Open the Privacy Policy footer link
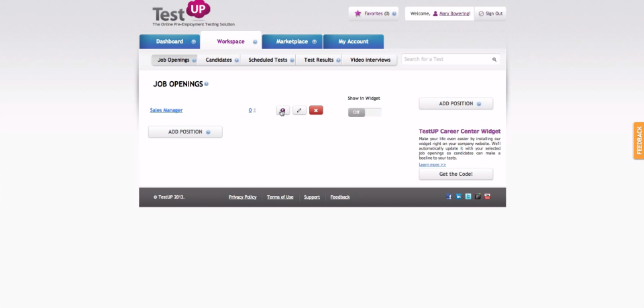644x308 pixels. 242,197
